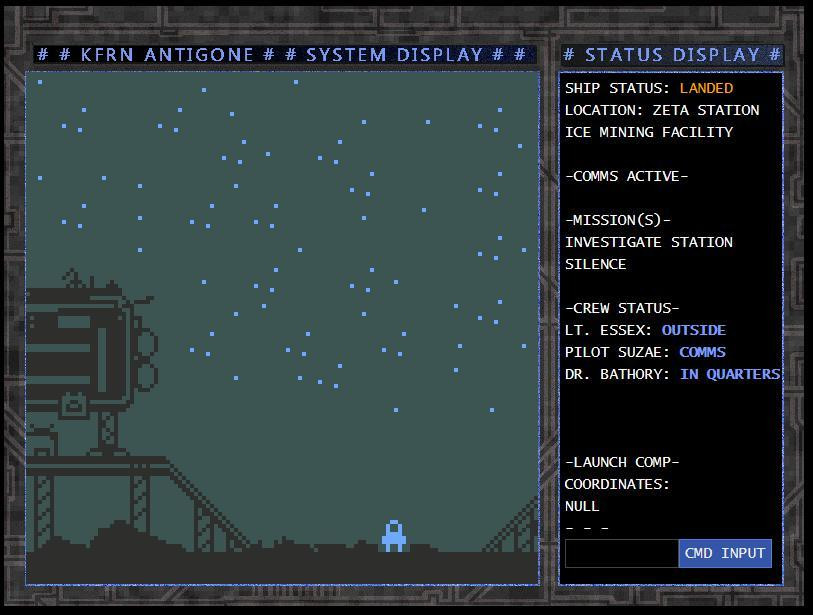Screen dimensions: 813x615
Task: Select the 'PILOT SUZAE:' crew label
Action: (618, 352)
